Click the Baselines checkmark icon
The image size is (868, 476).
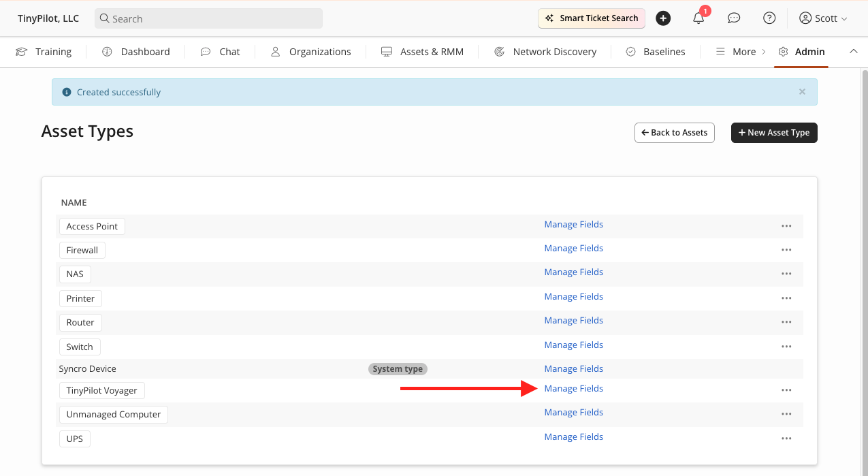click(x=628, y=51)
